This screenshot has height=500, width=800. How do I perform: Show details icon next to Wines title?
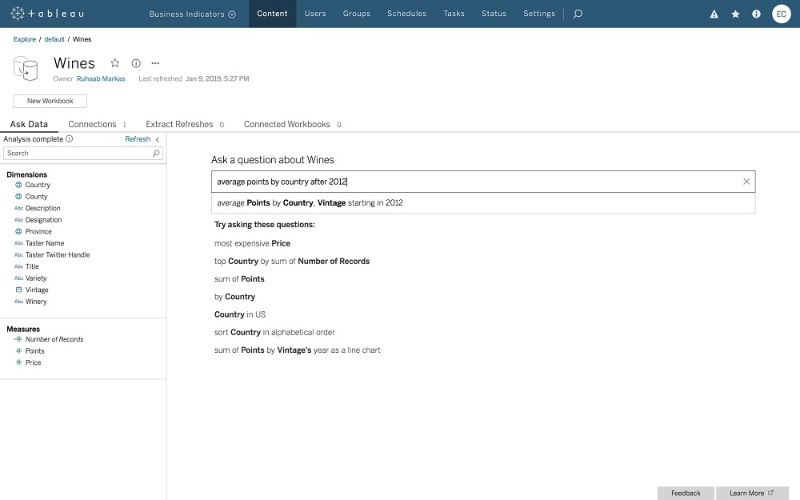tap(136, 63)
